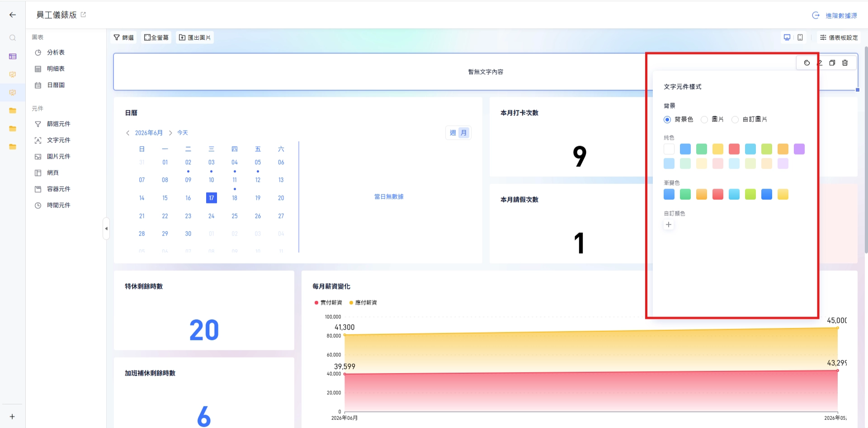Viewport: 868px width, 428px height.
Task: Pick the gradient green color swatch
Action: point(685,194)
